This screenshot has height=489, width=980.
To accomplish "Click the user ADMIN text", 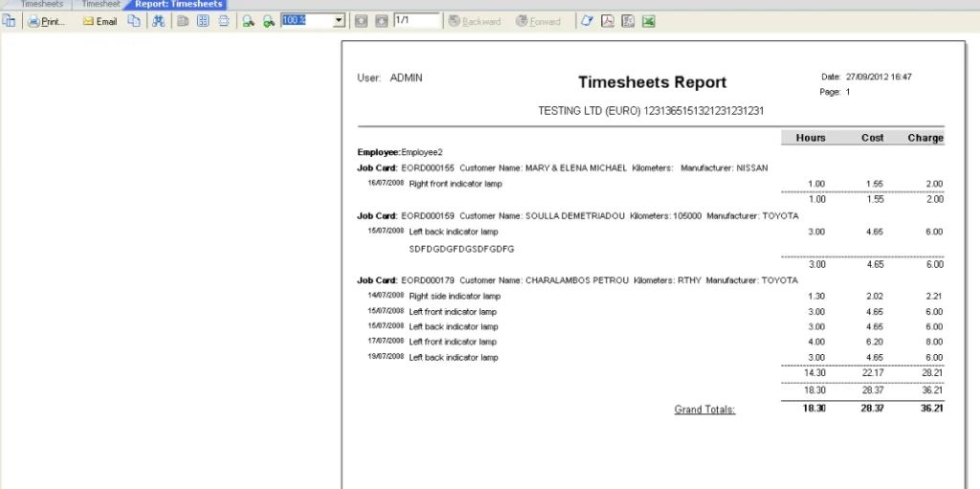I will click(x=406, y=78).
